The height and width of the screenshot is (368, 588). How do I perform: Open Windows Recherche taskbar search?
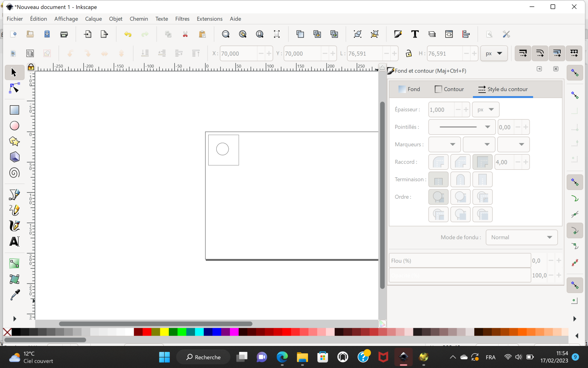pos(203,357)
